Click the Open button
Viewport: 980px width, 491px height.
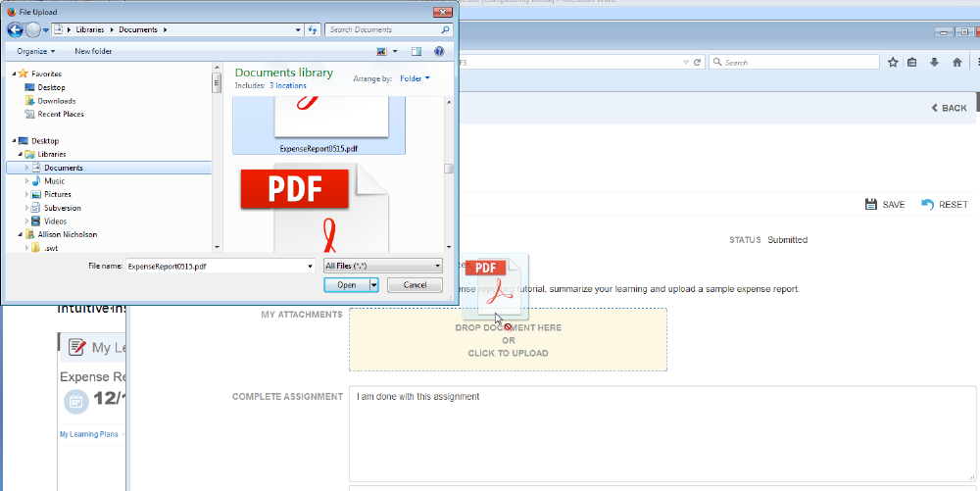click(346, 285)
